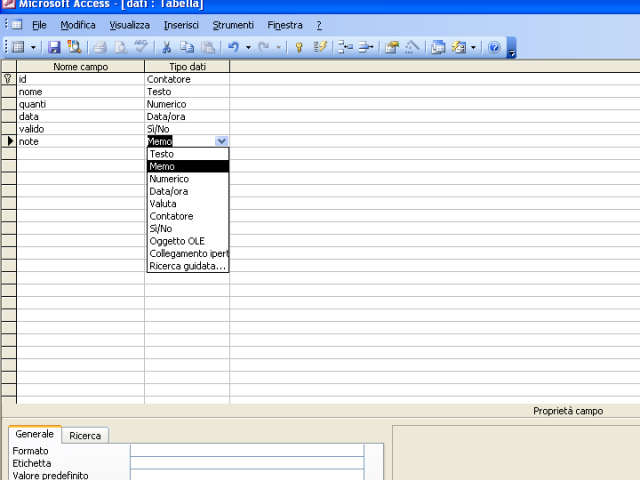
Task: Click the Help question mark icon
Action: tap(494, 47)
